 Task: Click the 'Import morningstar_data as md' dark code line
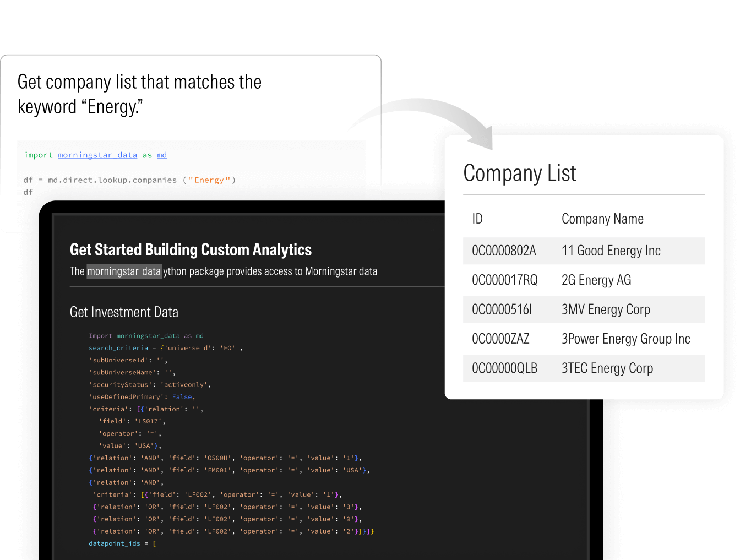[146, 336]
